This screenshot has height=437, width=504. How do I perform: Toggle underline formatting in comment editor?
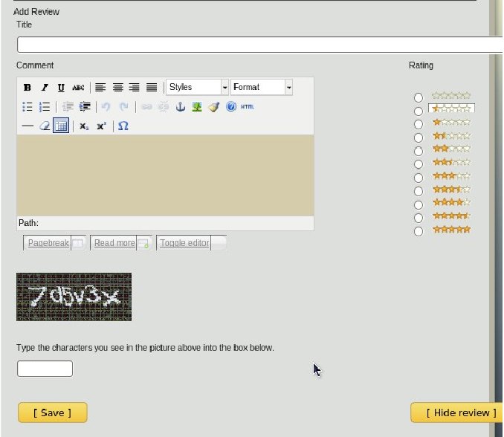pos(61,88)
